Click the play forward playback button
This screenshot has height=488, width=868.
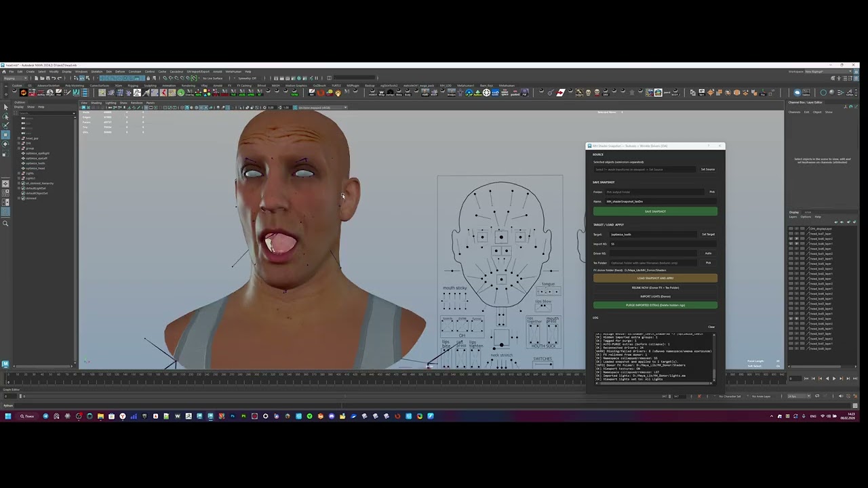(x=834, y=378)
